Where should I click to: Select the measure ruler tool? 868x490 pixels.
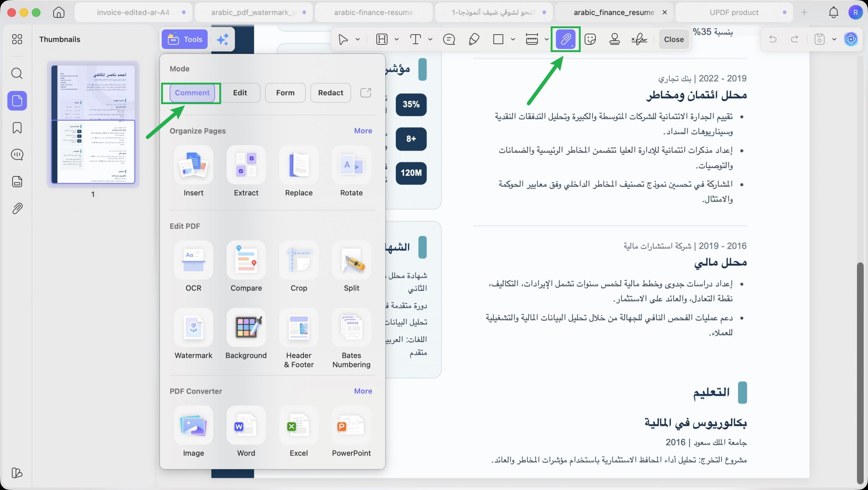click(532, 39)
